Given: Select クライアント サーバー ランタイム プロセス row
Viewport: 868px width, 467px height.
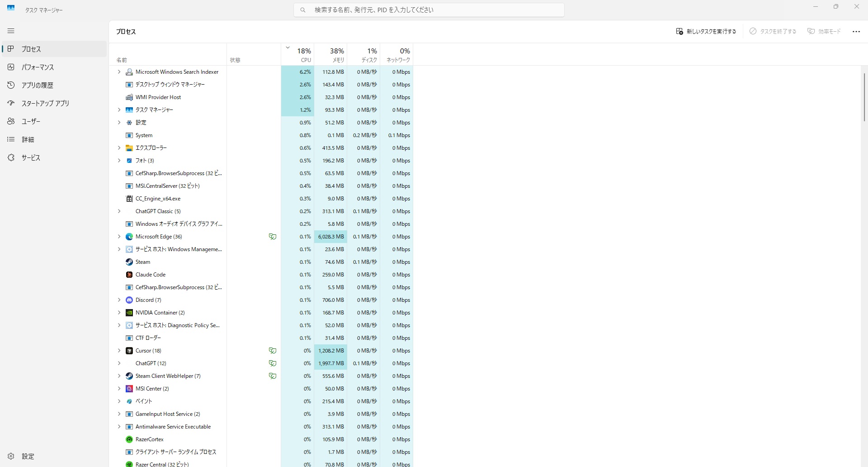Looking at the screenshot, I should click(261, 452).
